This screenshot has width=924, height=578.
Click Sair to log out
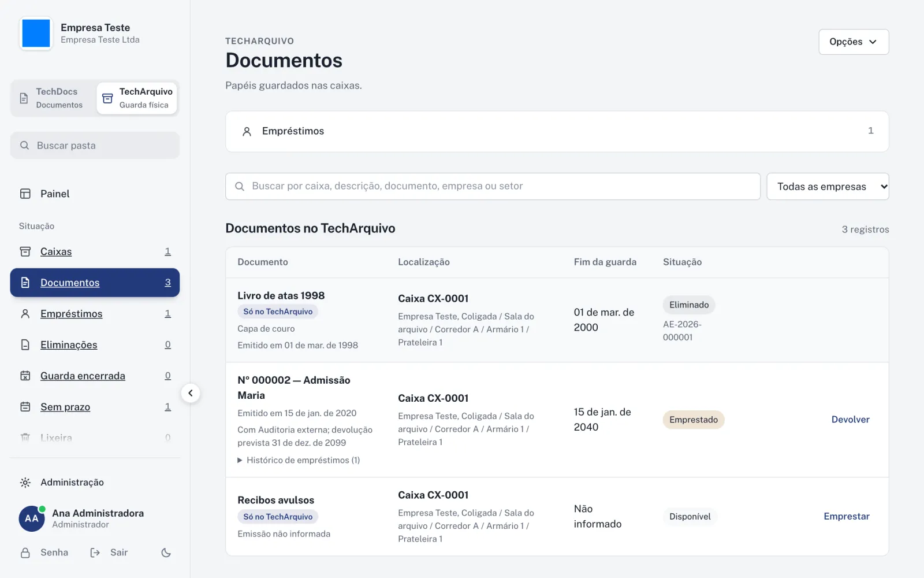[x=109, y=553]
